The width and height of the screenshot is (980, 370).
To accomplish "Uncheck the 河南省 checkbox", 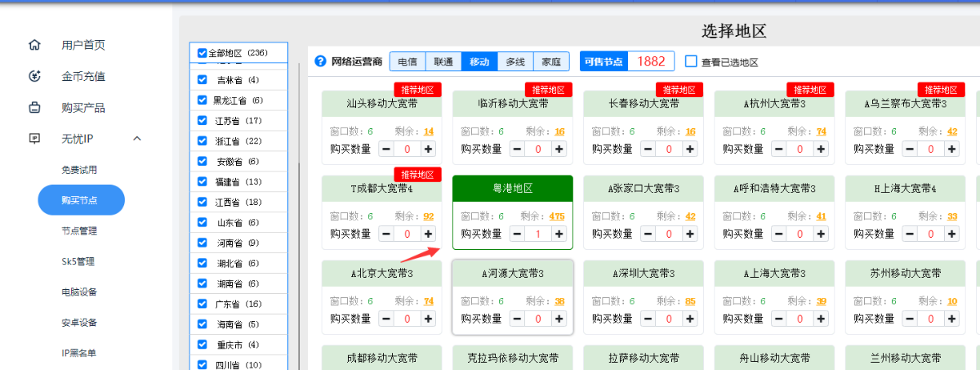I will pyautogui.click(x=202, y=243).
